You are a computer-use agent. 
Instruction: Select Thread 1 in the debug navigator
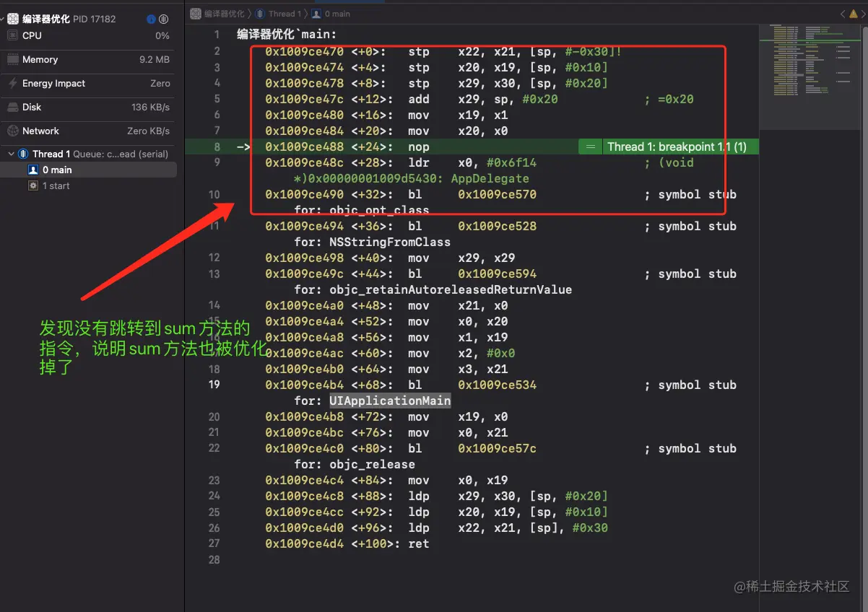[88, 154]
